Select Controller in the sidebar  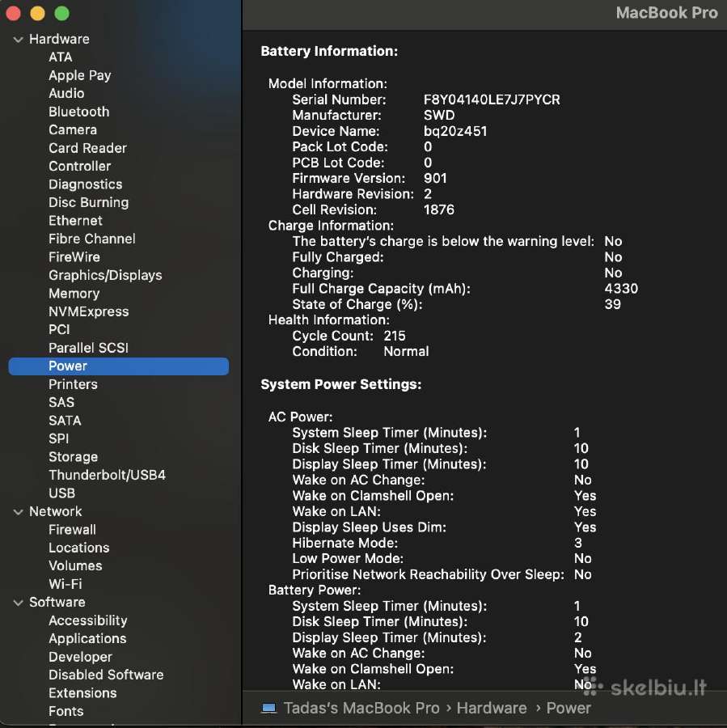click(x=80, y=166)
